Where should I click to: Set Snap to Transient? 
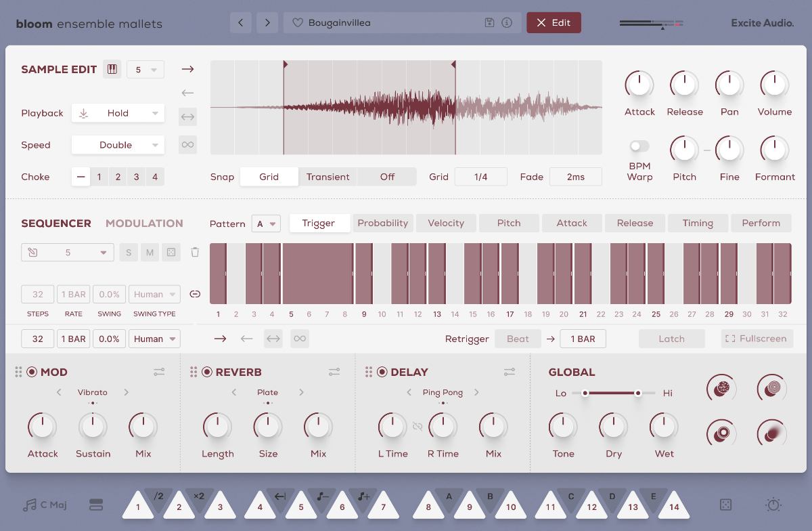[328, 177]
